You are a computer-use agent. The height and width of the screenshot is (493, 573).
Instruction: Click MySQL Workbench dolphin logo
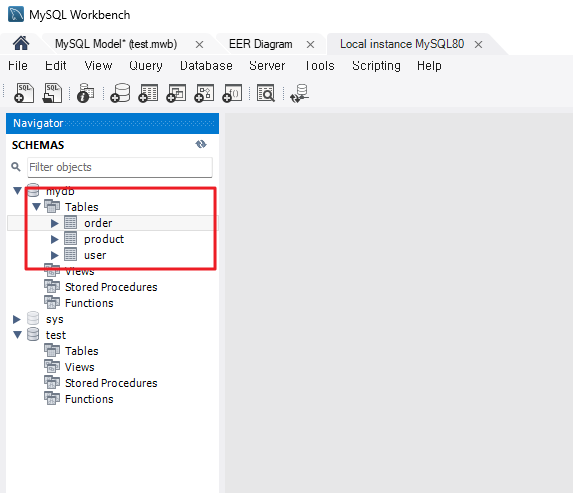16,14
